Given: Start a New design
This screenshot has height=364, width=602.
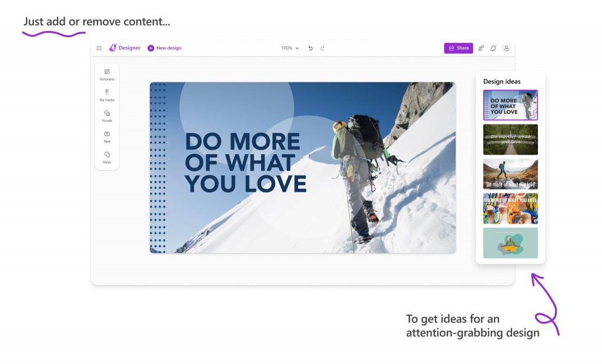Looking at the screenshot, I should pos(165,48).
